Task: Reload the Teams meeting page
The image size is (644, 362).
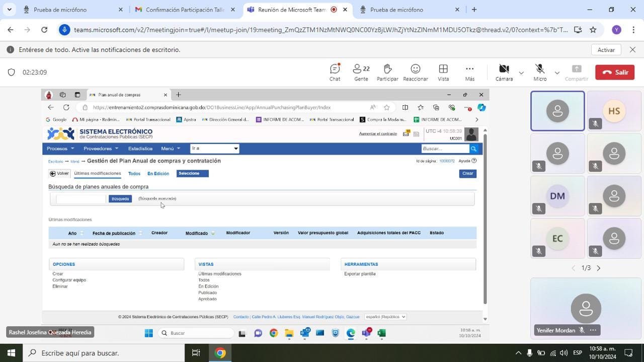Action: (x=44, y=30)
